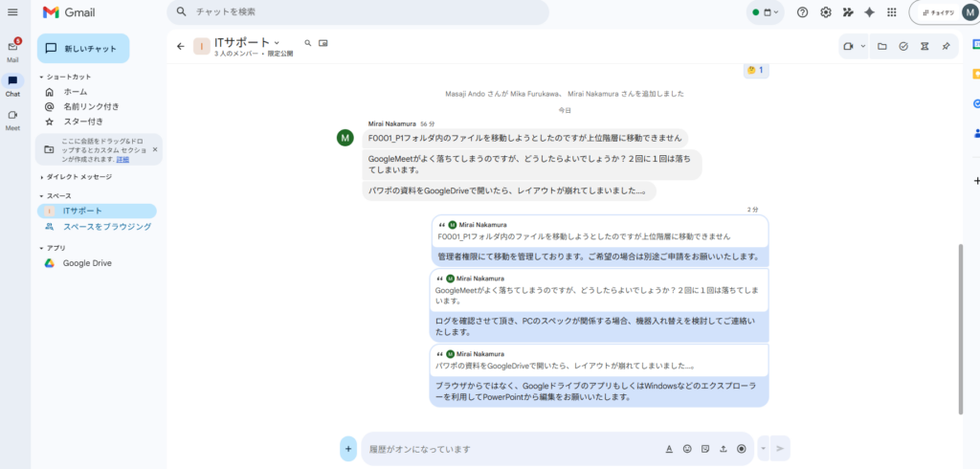This screenshot has width=980, height=469.
Task: Open the 詳細 link in the hint
Action: 122,160
